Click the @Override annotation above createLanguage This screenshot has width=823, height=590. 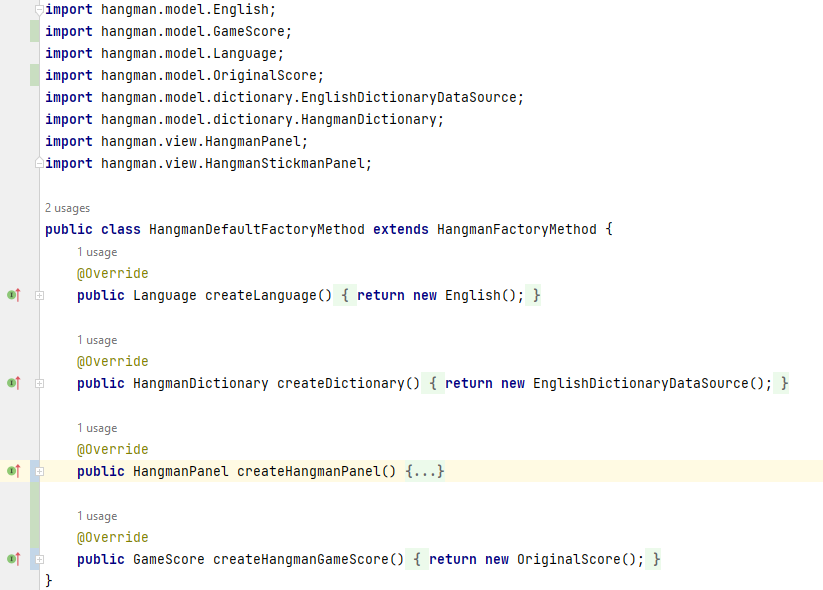pos(112,273)
